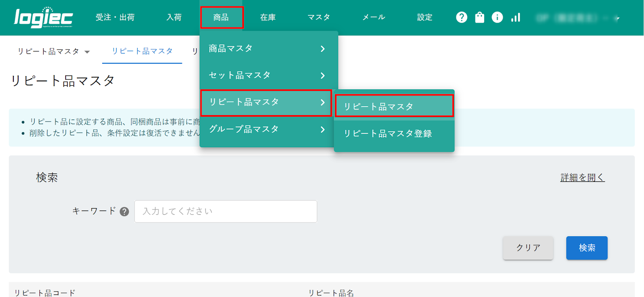
Task: Select リピート品マスタ登録 from submenu
Action: [x=388, y=134]
